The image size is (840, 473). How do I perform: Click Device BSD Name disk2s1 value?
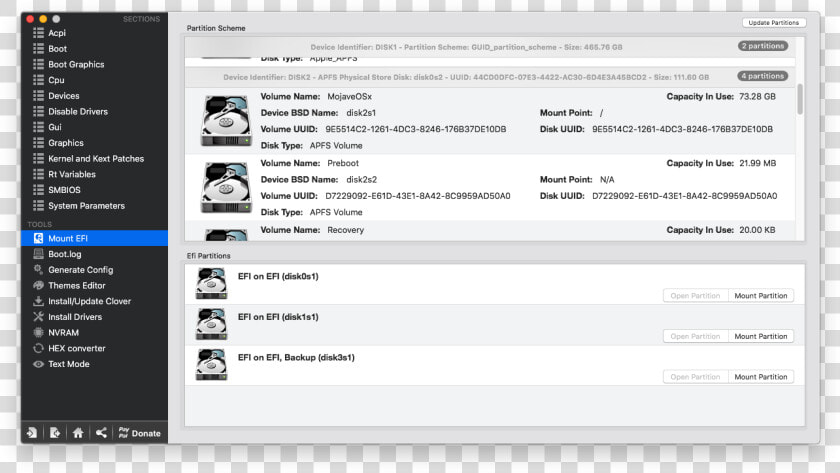point(361,113)
